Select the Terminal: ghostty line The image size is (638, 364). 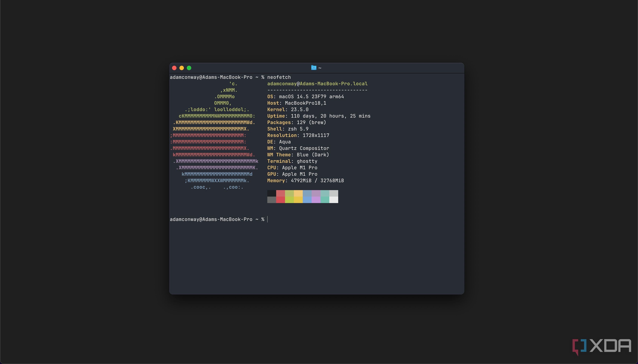click(x=292, y=161)
